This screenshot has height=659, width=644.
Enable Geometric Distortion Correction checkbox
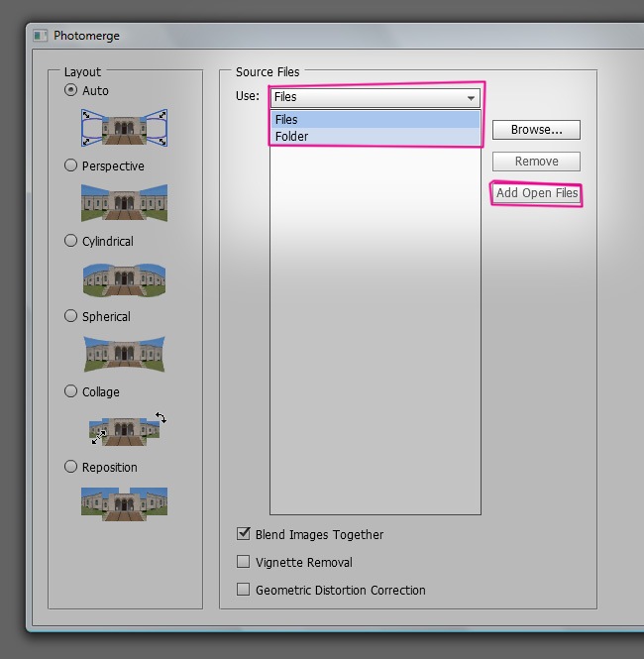pyautogui.click(x=243, y=590)
